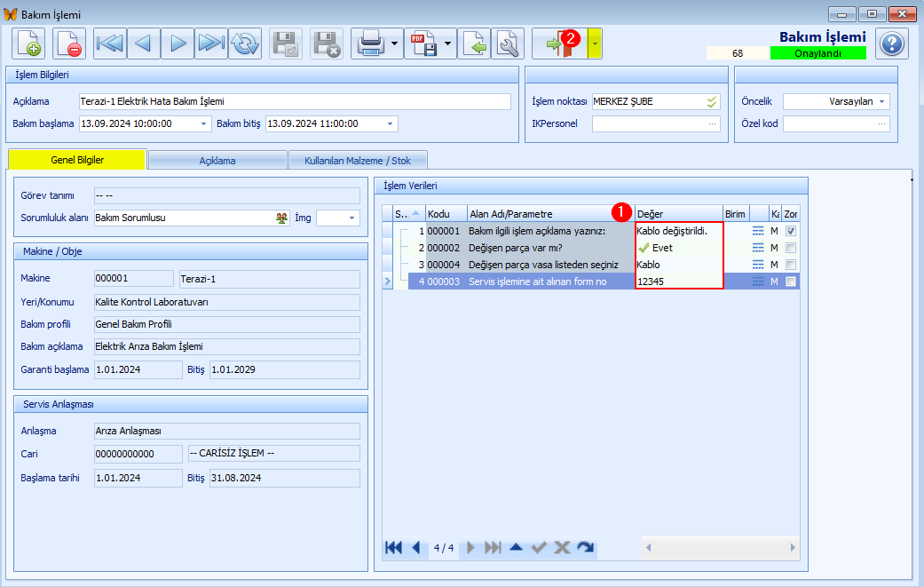This screenshot has height=587, width=924.
Task: Select row 'Değişen parça var mı?'
Action: (x=590, y=248)
